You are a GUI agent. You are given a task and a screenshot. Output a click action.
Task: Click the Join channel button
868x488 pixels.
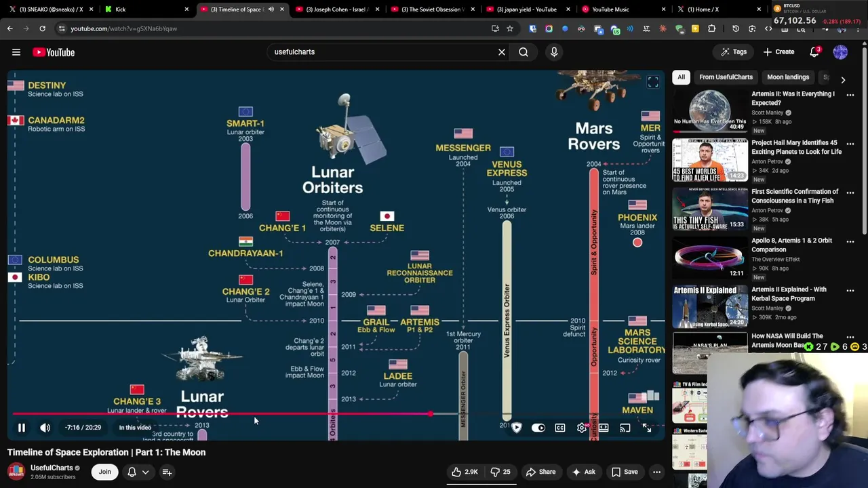click(x=104, y=472)
